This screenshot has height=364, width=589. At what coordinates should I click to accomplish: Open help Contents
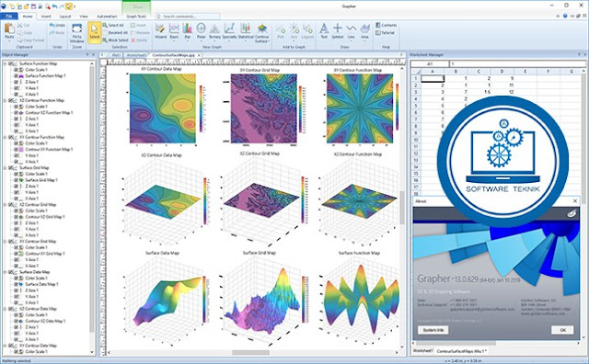pyautogui.click(x=386, y=25)
